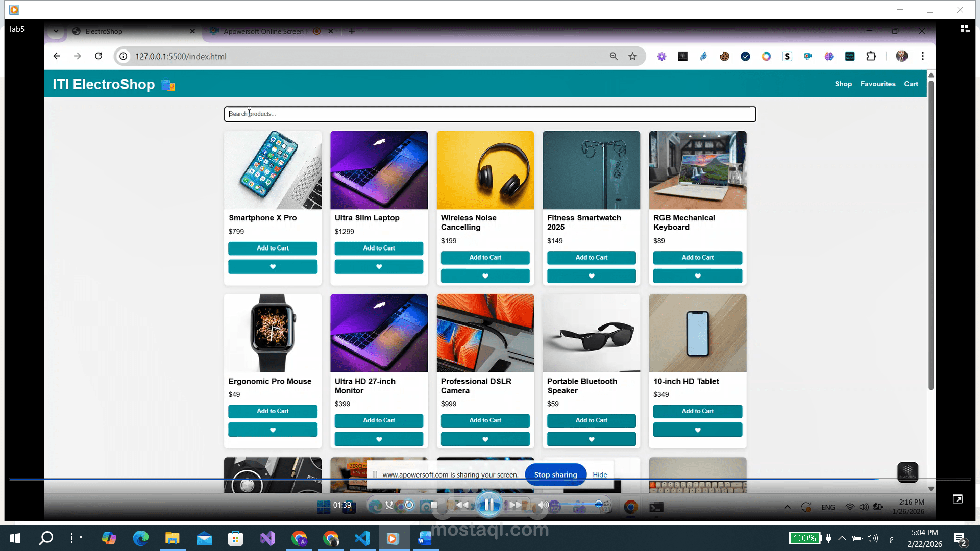The width and height of the screenshot is (980, 551).
Task: Open Chrome extensions puzzle icon
Action: 871,56
